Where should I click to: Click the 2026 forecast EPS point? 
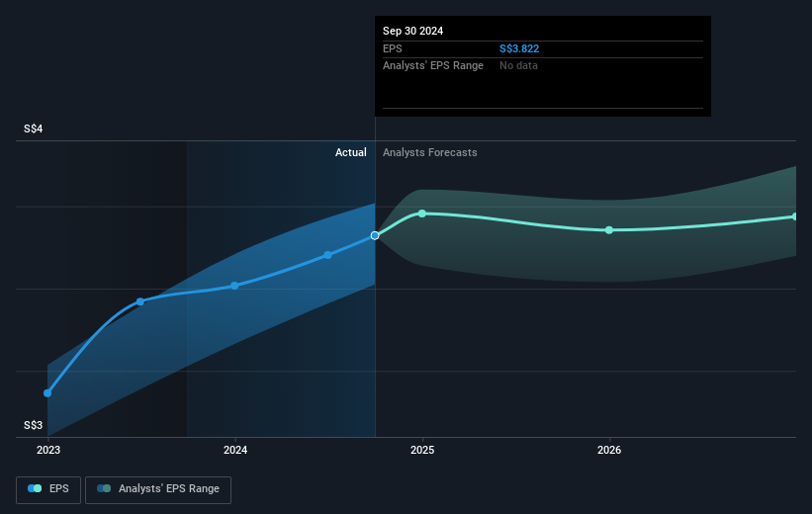pyautogui.click(x=609, y=230)
